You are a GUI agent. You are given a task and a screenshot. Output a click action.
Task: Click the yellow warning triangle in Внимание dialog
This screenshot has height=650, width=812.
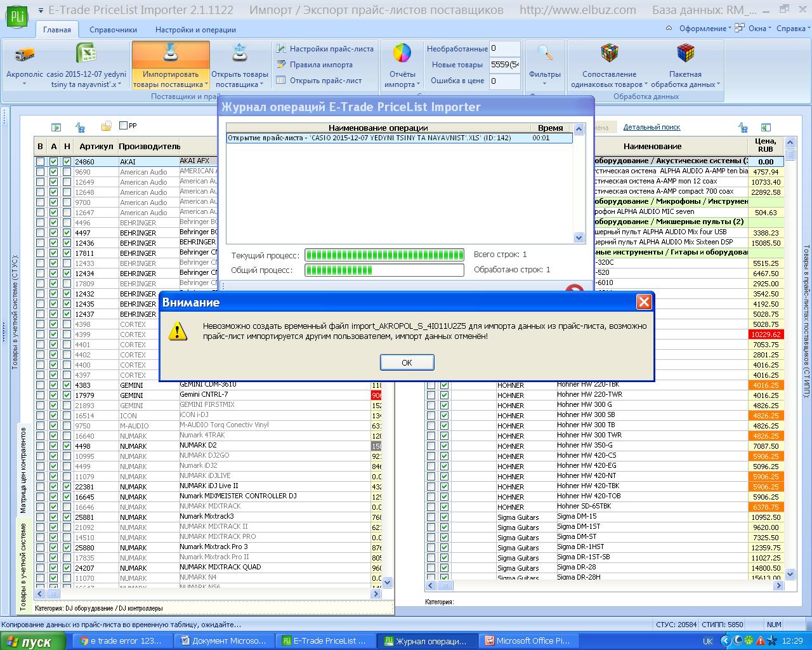[177, 331]
